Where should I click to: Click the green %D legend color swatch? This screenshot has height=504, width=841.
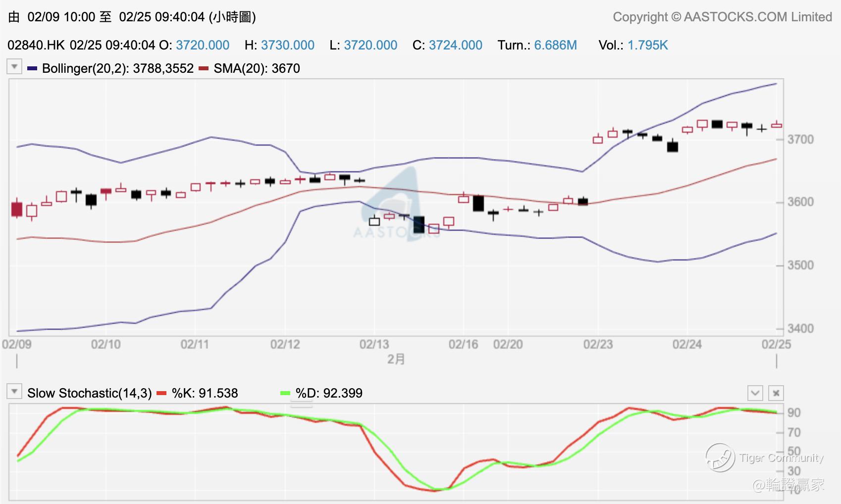pyautogui.click(x=285, y=393)
